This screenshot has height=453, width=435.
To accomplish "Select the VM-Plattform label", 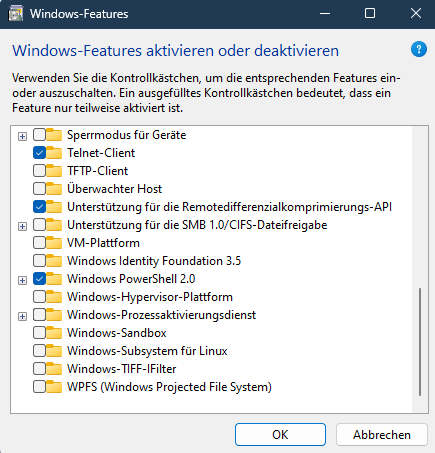I will tap(103, 243).
